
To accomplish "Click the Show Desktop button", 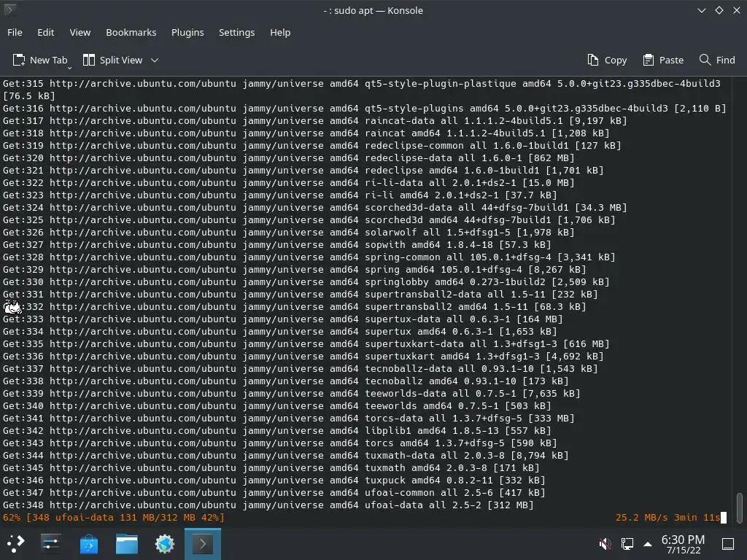I will click(x=728, y=543).
